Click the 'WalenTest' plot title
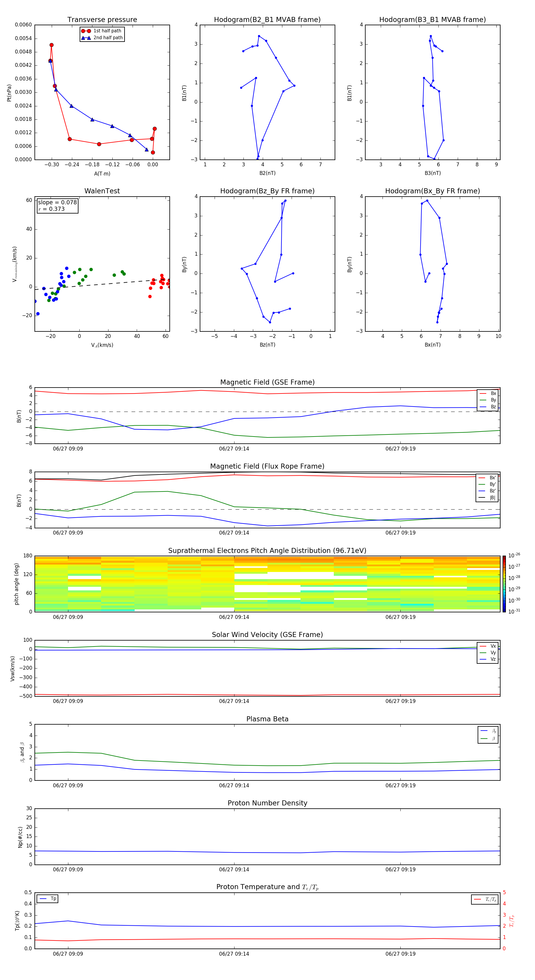This screenshot has height=980, width=535. [x=102, y=191]
